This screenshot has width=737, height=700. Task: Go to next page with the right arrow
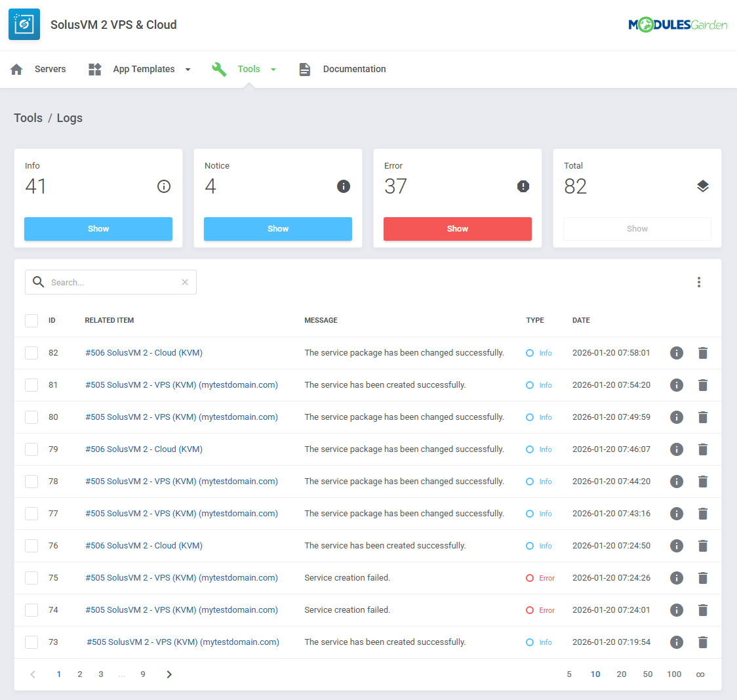coord(169,674)
